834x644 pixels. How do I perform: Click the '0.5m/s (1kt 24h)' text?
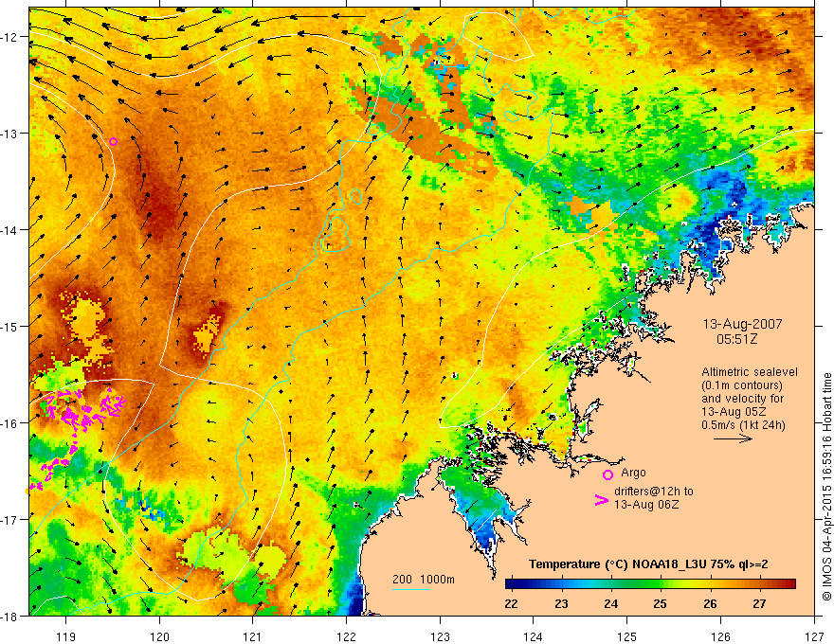[x=743, y=425]
